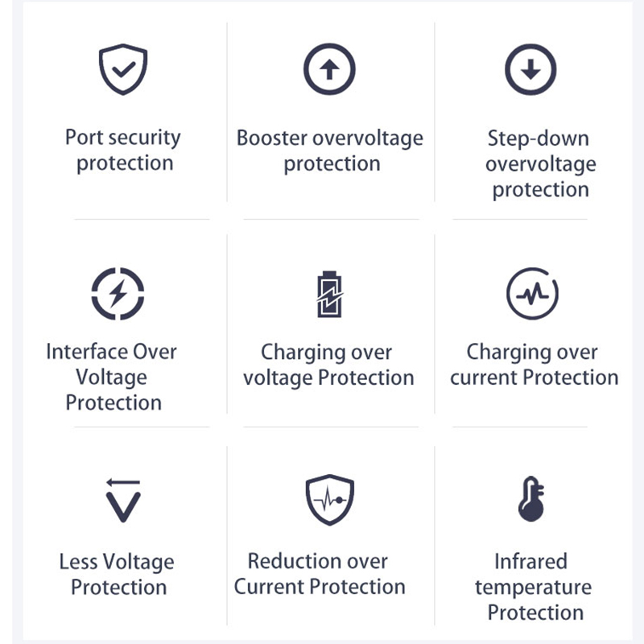Click the battery charging over voltage icon
This screenshot has width=644, height=644.
[x=329, y=294]
